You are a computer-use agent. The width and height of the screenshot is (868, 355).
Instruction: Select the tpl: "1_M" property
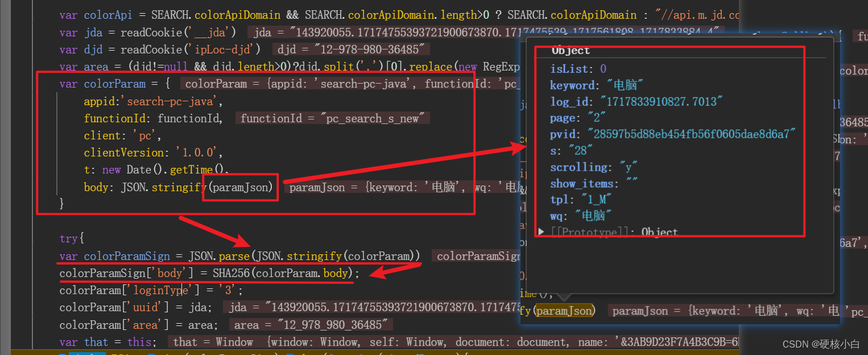pyautogui.click(x=581, y=200)
